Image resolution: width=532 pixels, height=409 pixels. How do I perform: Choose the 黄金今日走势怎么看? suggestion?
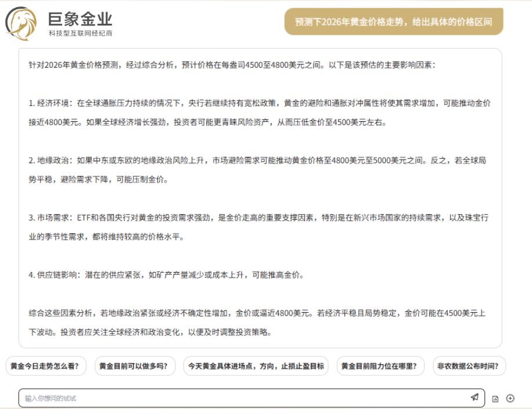click(46, 366)
